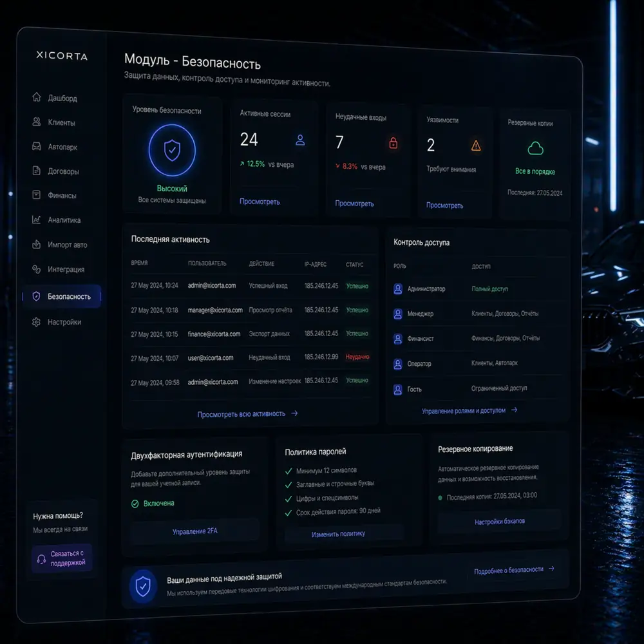Viewport: 644px width, 644px height.
Task: Click the home icon next to Дашборд
Action: [37, 97]
